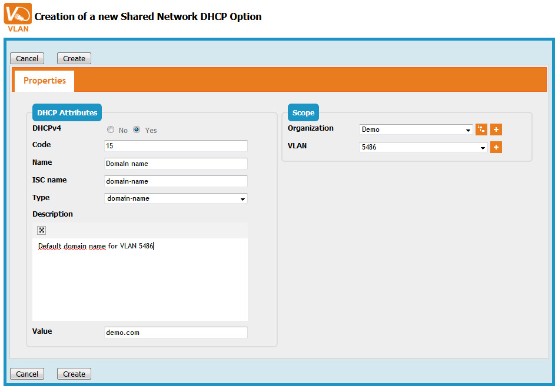The height and width of the screenshot is (392, 555).
Task: Open the VLAN dropdown showing 5486
Action: pyautogui.click(x=423, y=147)
